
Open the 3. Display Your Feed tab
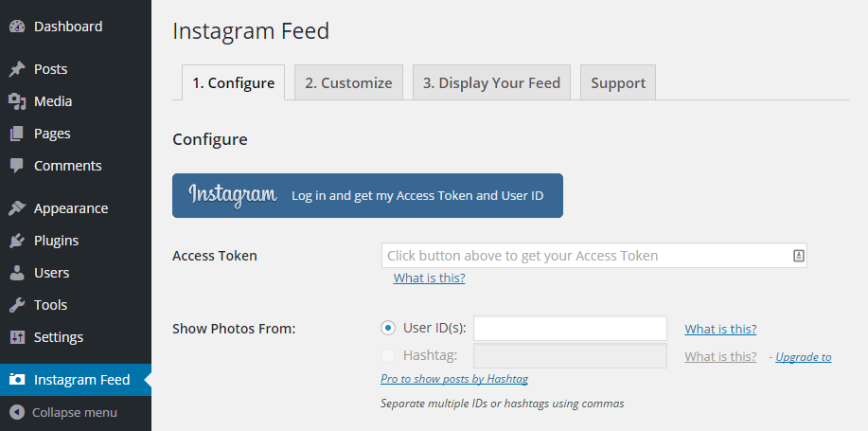(491, 82)
